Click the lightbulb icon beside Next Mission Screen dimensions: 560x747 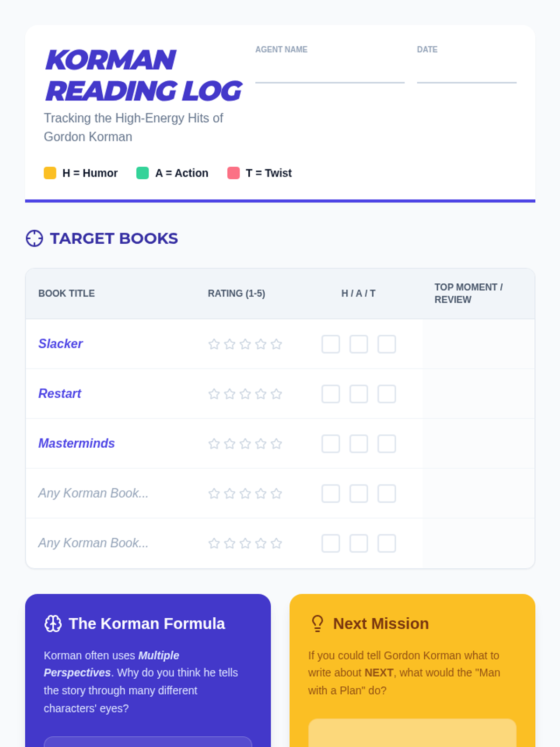point(317,624)
